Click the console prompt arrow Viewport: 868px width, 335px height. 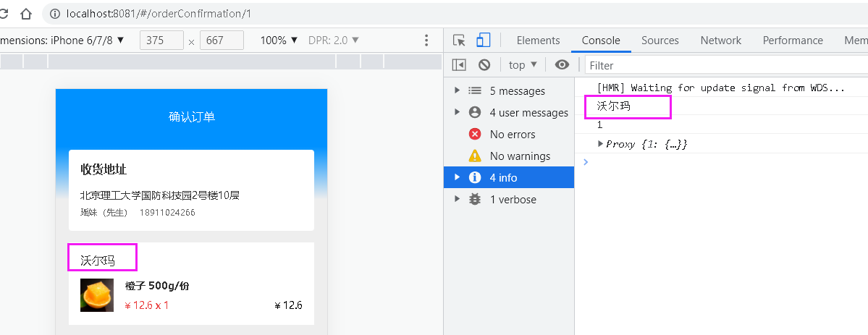click(x=586, y=161)
